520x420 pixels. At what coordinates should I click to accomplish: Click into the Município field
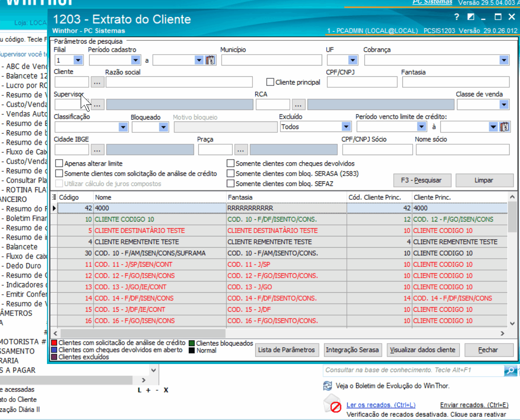271,60
